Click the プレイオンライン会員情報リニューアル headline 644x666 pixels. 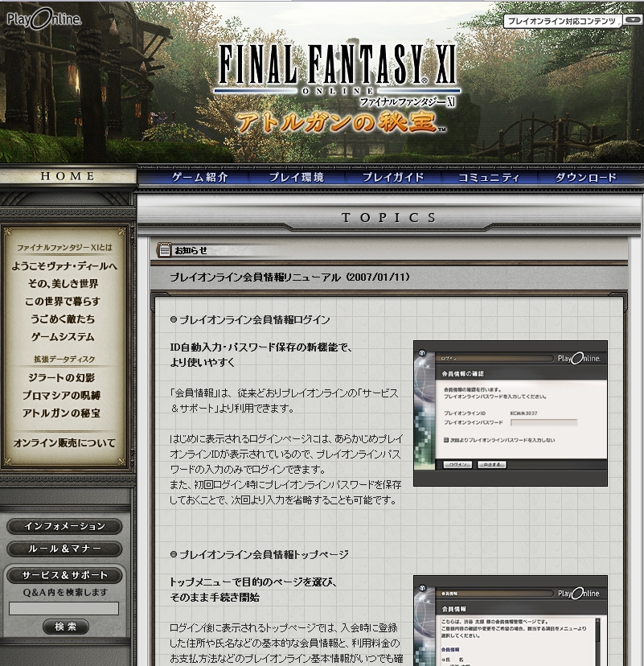pos(289,277)
